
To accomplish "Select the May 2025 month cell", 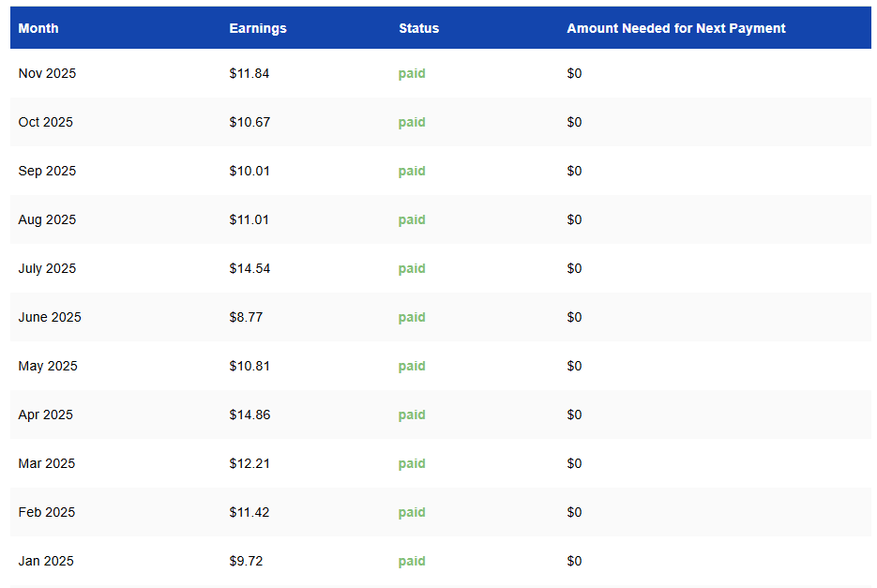I will click(47, 366).
